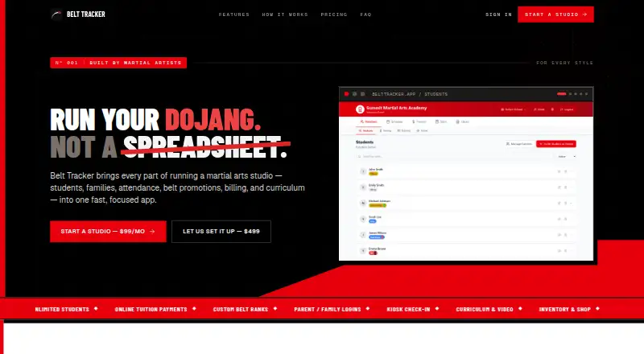This screenshot has height=354, width=644.
Task: Click Curriculum & Video in ticker
Action: (x=485, y=309)
